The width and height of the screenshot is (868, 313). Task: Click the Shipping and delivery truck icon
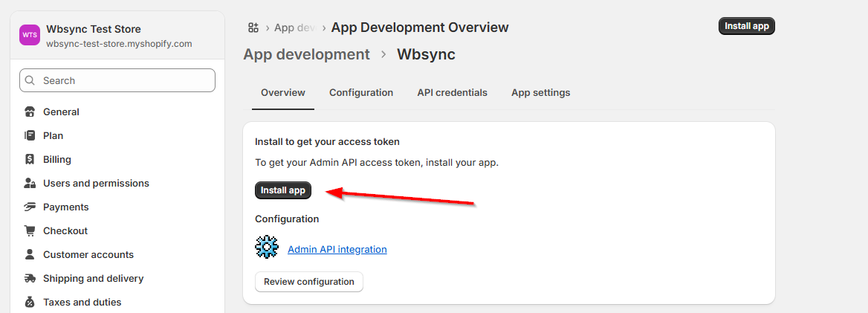30,279
